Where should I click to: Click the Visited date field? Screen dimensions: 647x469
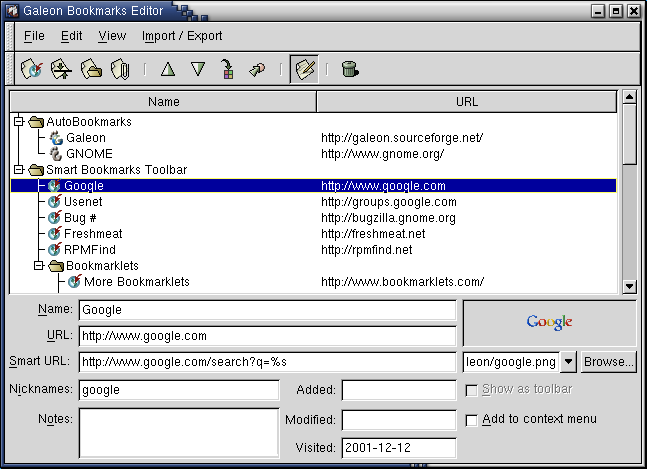(x=399, y=448)
